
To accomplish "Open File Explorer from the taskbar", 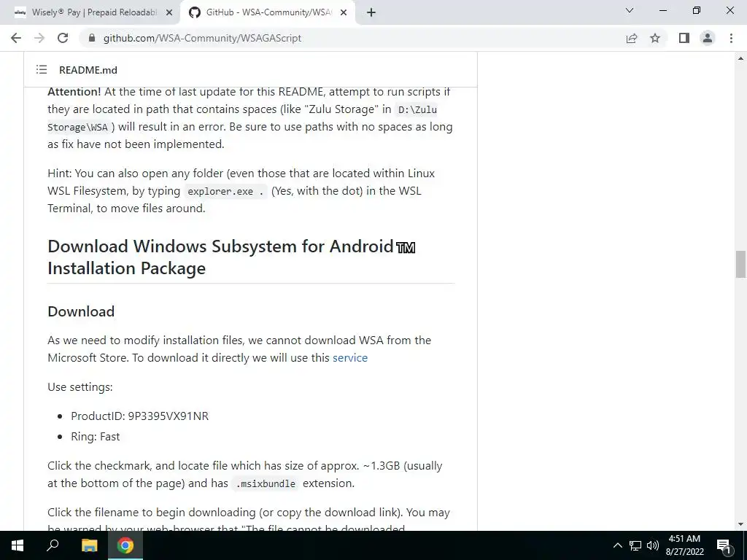I will click(x=89, y=545).
